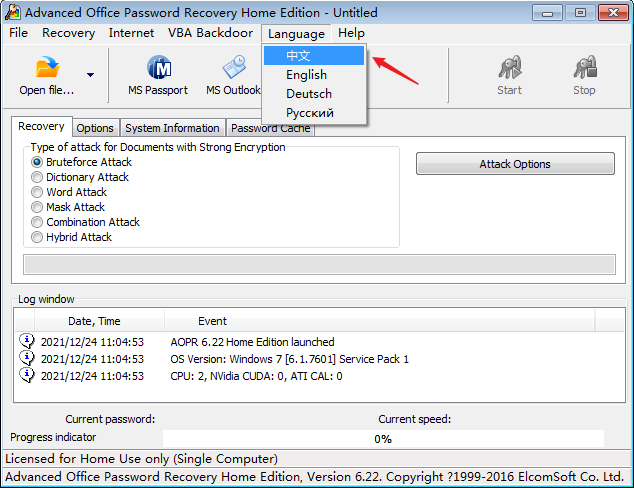Click the app icon in title bar
Screen dimensions: 634x488
13,12
